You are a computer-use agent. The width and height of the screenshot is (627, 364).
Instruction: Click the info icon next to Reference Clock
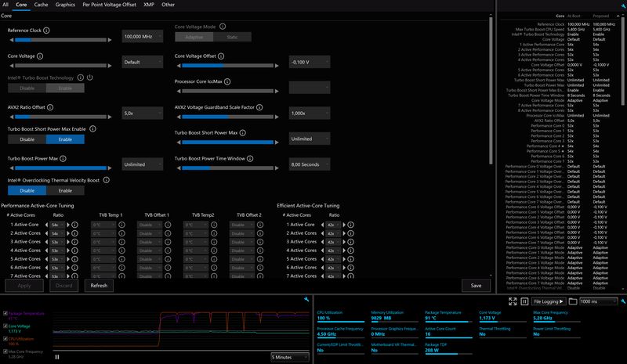(47, 31)
